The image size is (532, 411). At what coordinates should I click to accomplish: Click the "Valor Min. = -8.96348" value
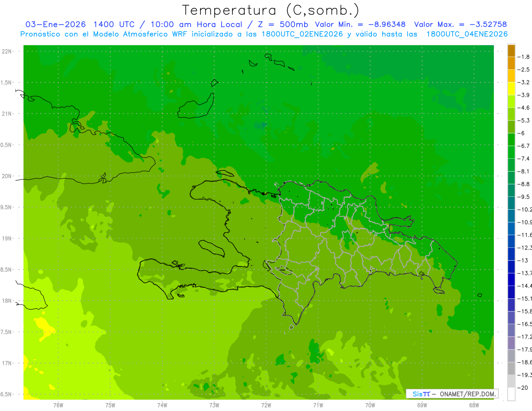click(x=360, y=24)
